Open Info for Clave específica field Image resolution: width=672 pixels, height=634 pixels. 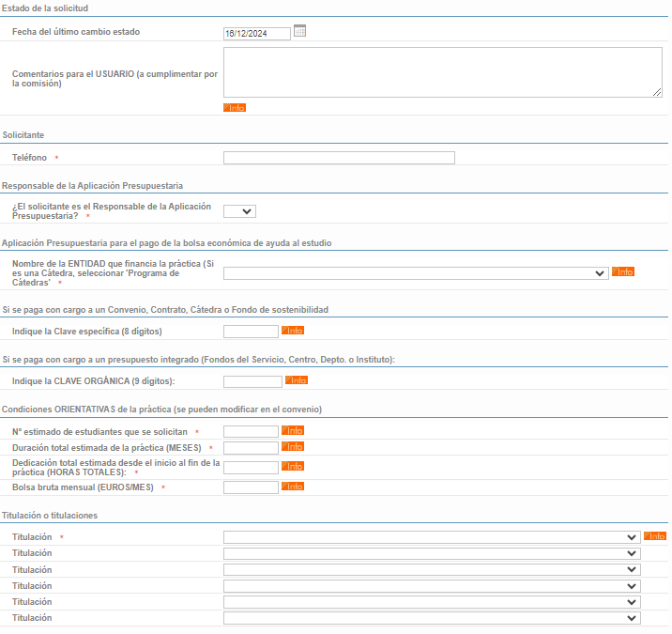[x=293, y=331]
